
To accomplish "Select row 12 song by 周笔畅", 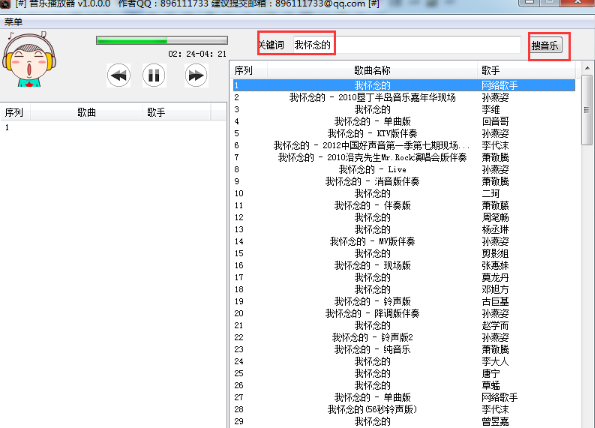I will point(404,217).
